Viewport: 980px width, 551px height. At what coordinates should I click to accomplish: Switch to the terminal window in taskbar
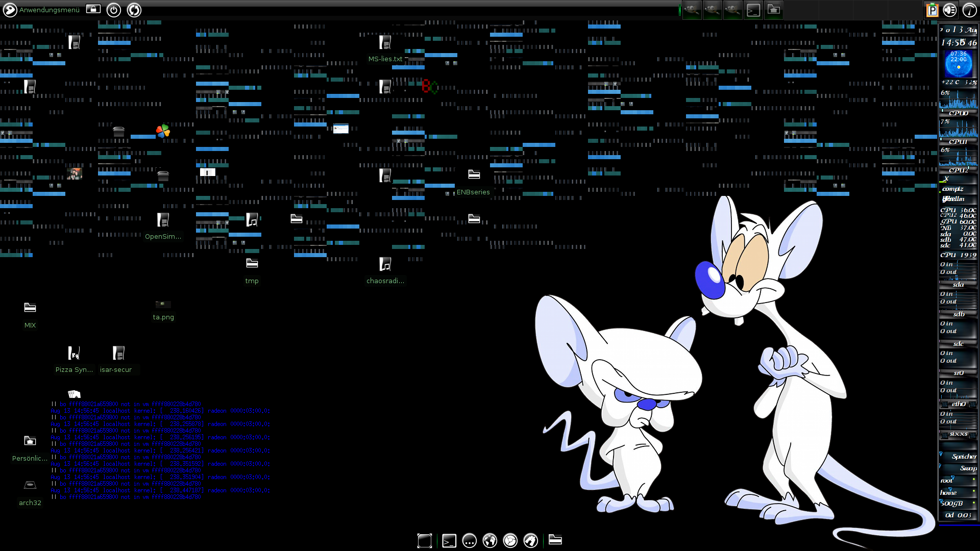[x=753, y=10]
